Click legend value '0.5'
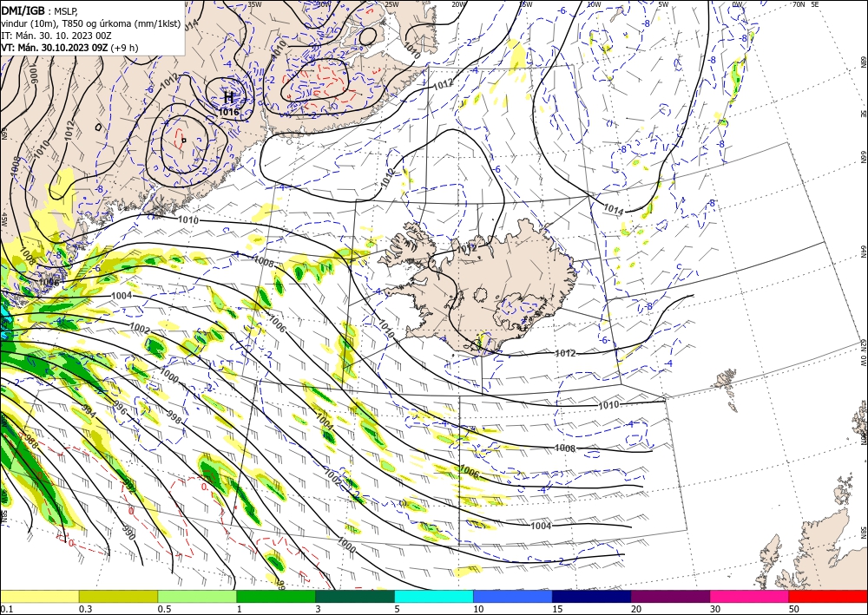Image resolution: width=868 pixels, height=615 pixels. coord(164,609)
